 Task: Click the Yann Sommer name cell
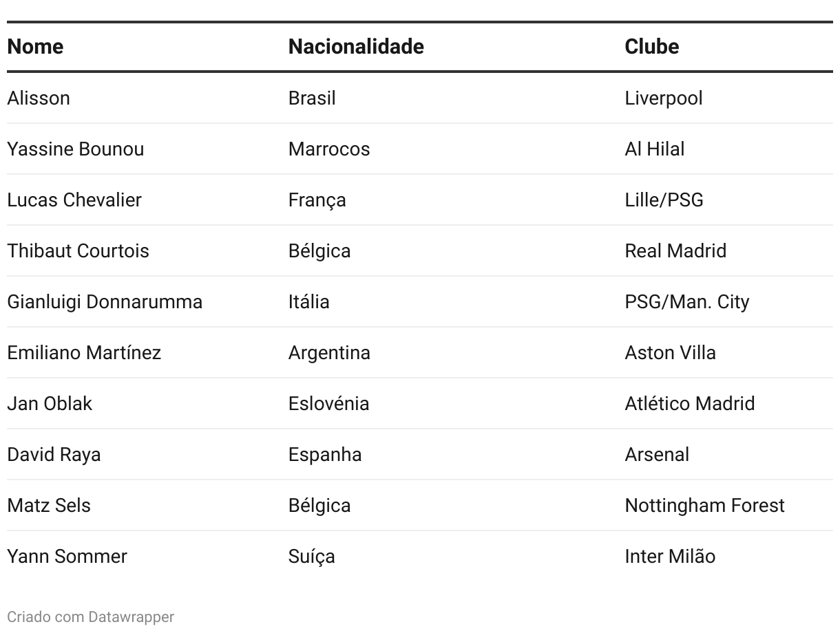pyautogui.click(x=67, y=556)
